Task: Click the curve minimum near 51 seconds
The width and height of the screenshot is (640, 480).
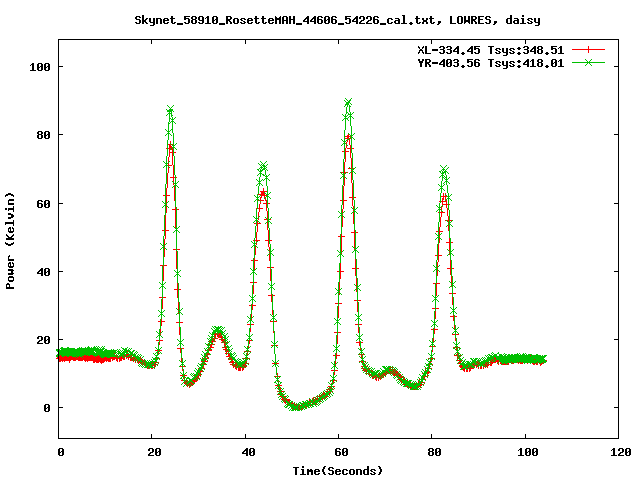Action: click(297, 407)
